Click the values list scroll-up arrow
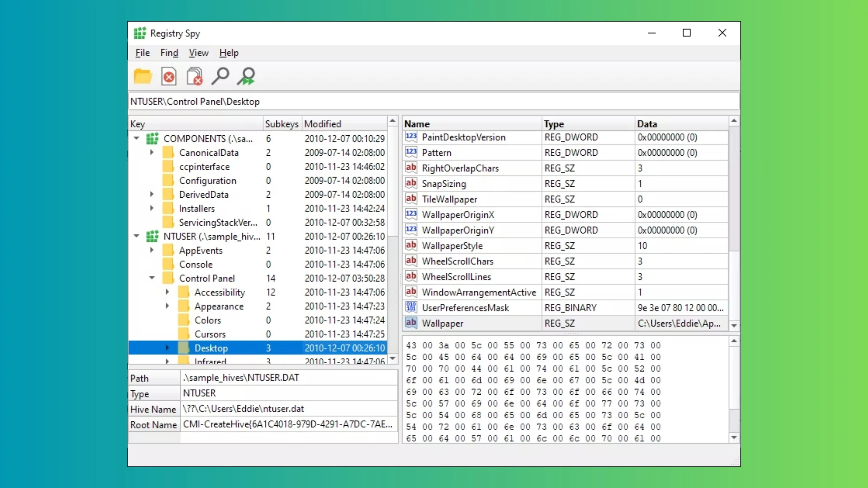 [734, 120]
